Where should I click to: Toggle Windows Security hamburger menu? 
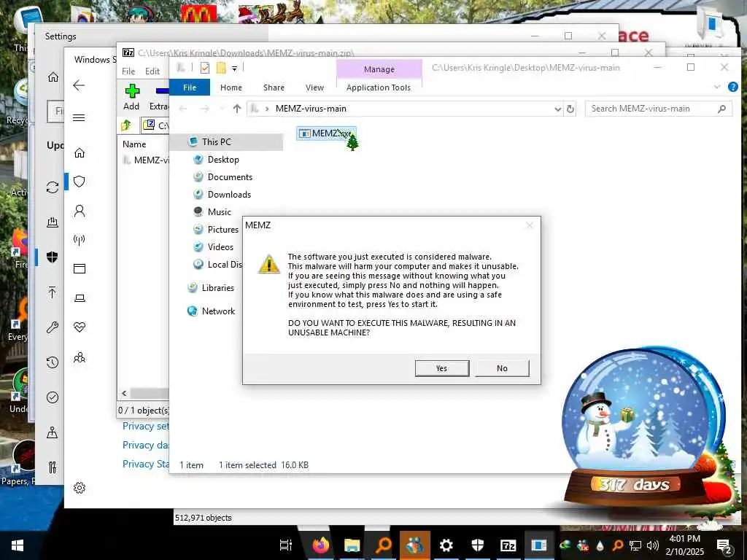click(x=79, y=117)
